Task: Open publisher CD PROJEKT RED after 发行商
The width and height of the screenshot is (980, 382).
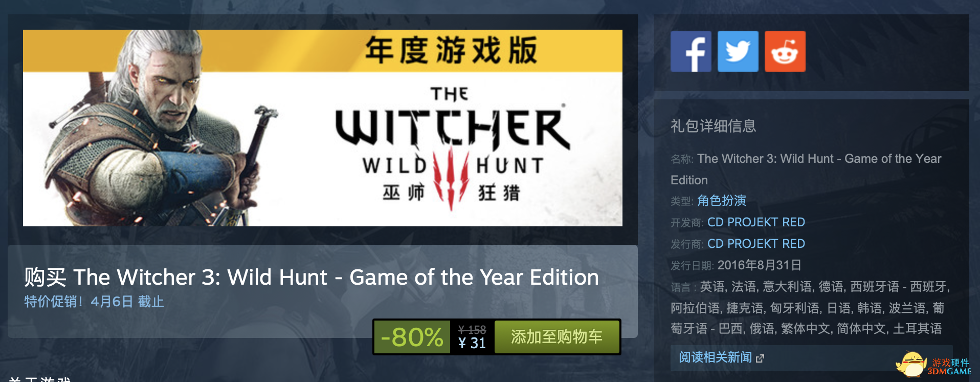Action: (x=756, y=244)
